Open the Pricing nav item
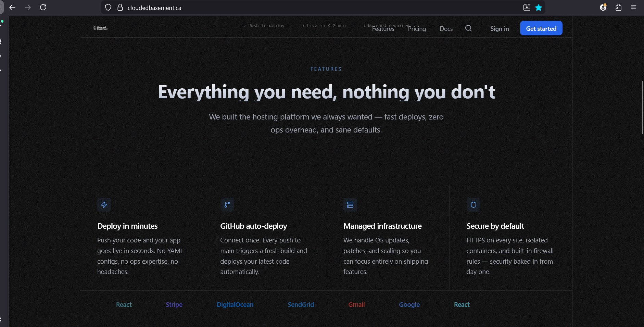The height and width of the screenshot is (327, 644). tap(417, 29)
